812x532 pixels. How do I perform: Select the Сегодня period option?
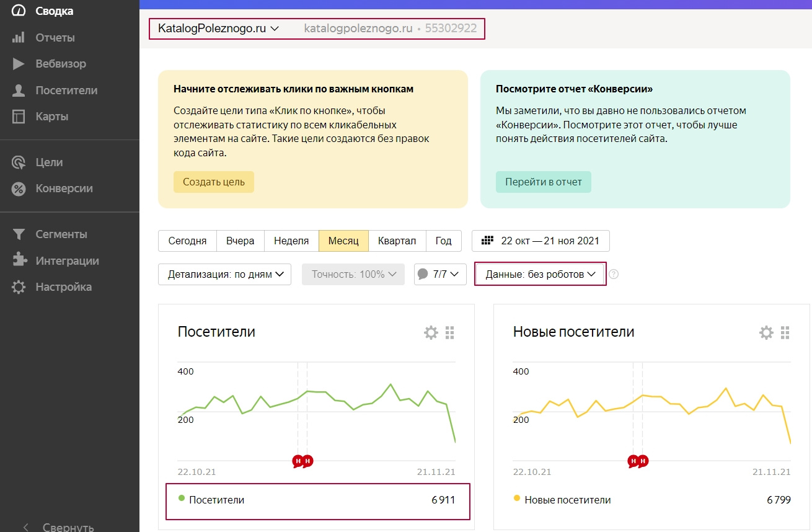[x=187, y=241]
